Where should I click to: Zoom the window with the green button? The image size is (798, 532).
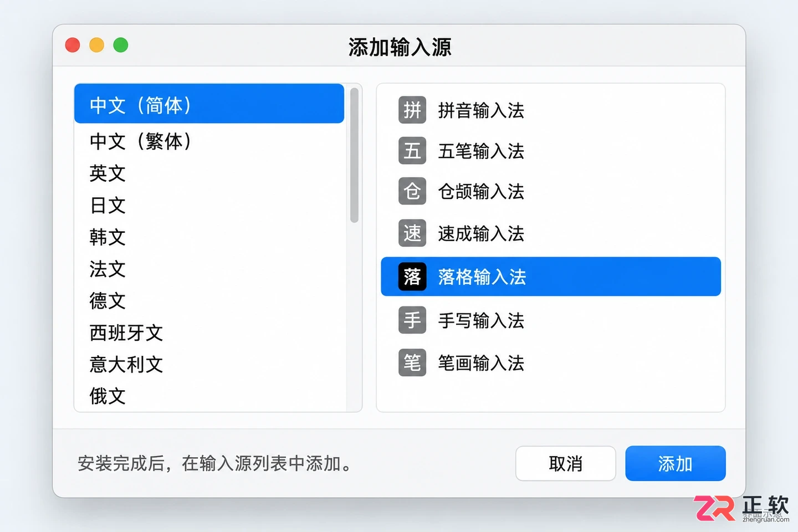point(121,45)
